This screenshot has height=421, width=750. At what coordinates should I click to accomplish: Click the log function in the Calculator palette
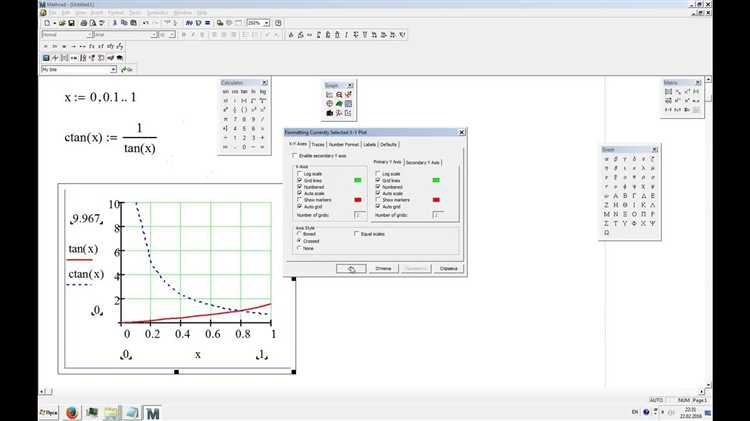pyautogui.click(x=263, y=91)
